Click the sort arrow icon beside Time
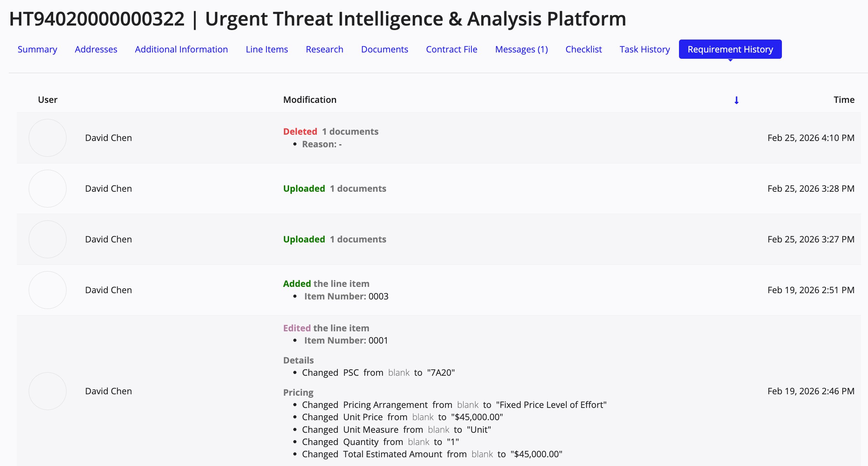This screenshot has height=466, width=868. click(x=736, y=100)
